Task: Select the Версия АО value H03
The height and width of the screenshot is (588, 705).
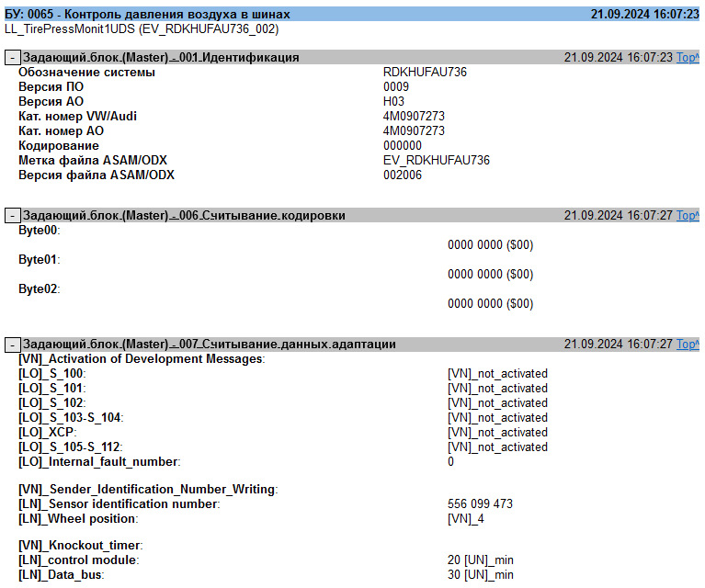Action: click(394, 102)
